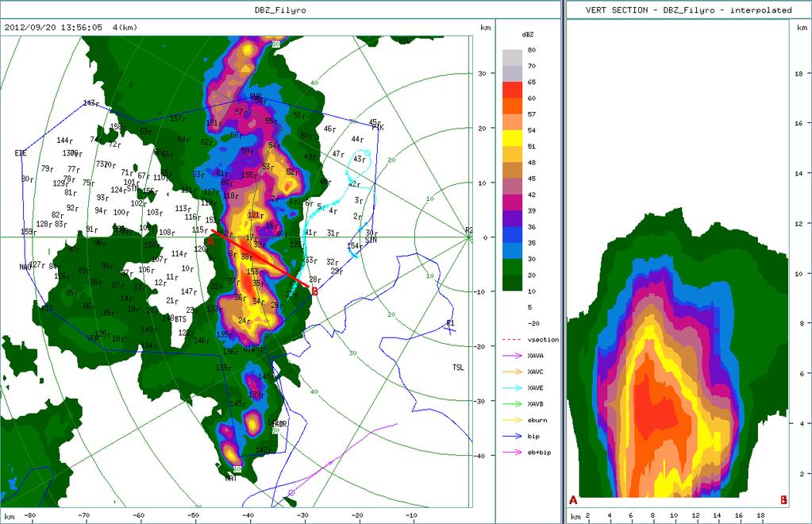Select red marker A on the map

click(210, 241)
